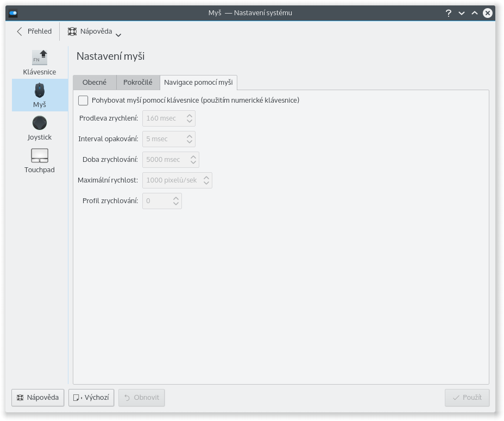Click the Nastavení myši heading
504x421 pixels.
pos(111,56)
